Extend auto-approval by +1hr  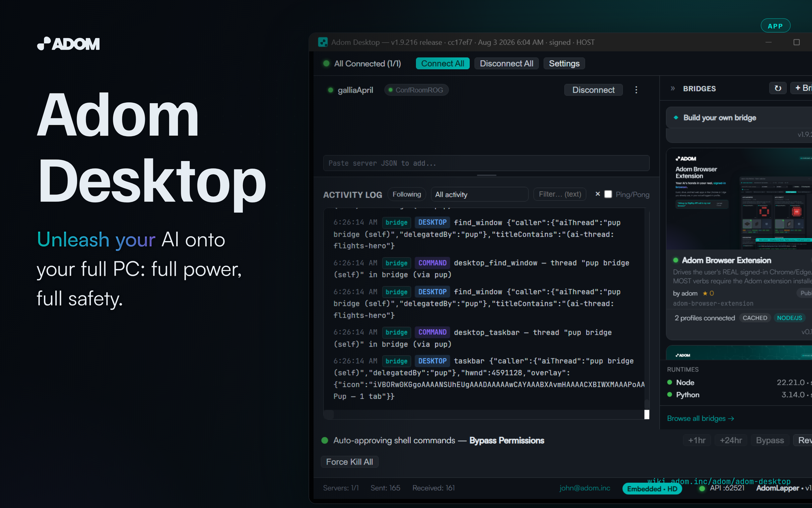click(x=697, y=440)
